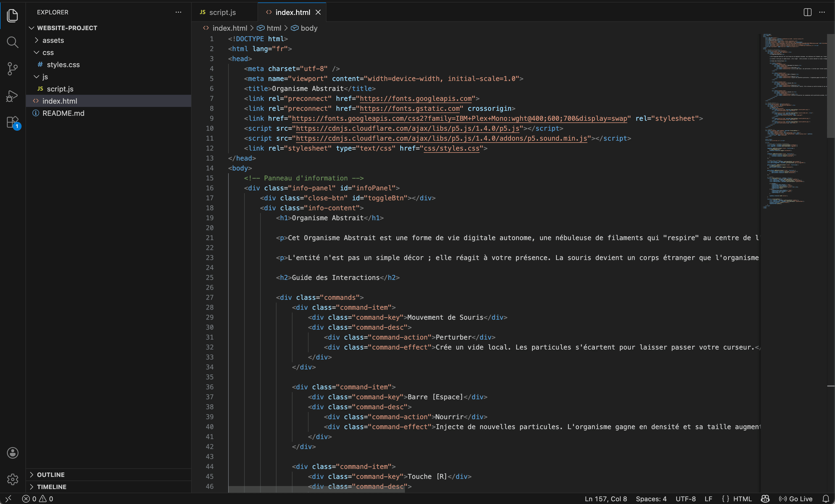The height and width of the screenshot is (504, 835).
Task: Open the Extensions view with badge
Action: 12,122
